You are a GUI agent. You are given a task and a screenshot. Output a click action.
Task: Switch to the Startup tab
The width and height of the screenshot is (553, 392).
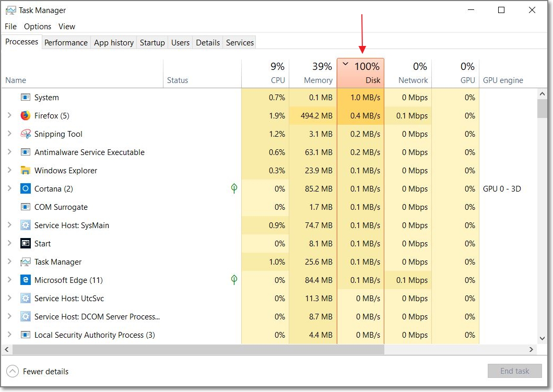(152, 43)
